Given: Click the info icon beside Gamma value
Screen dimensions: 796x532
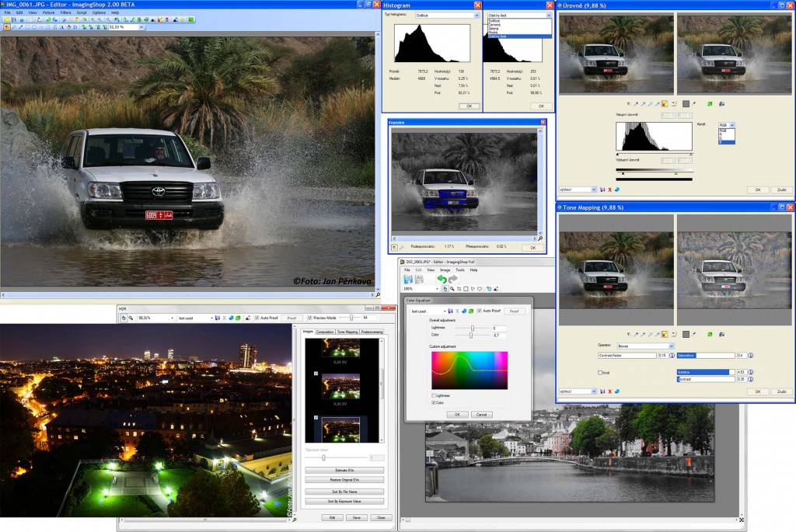Looking at the screenshot, I should (x=750, y=372).
